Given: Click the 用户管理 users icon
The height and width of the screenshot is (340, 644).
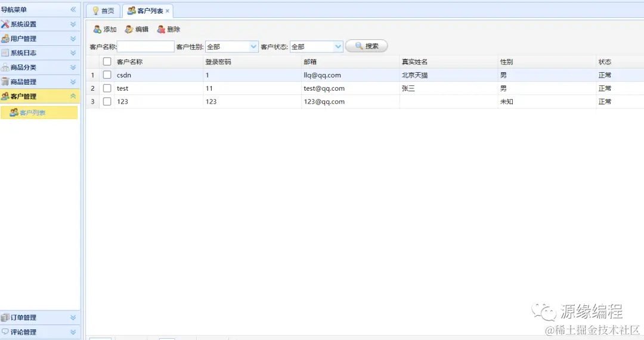Looking at the screenshot, I should (x=5, y=39).
